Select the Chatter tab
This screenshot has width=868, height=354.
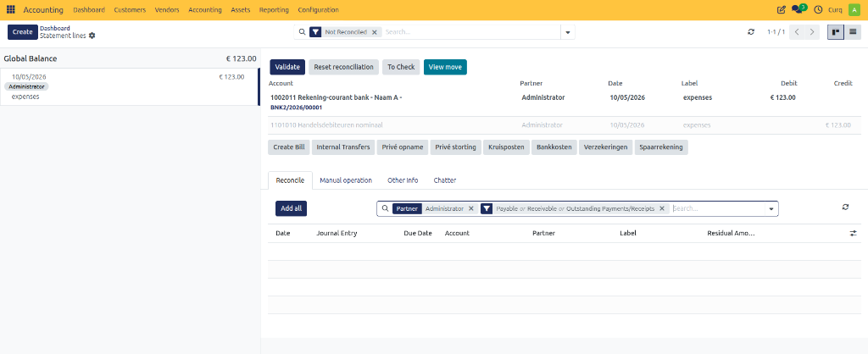445,180
